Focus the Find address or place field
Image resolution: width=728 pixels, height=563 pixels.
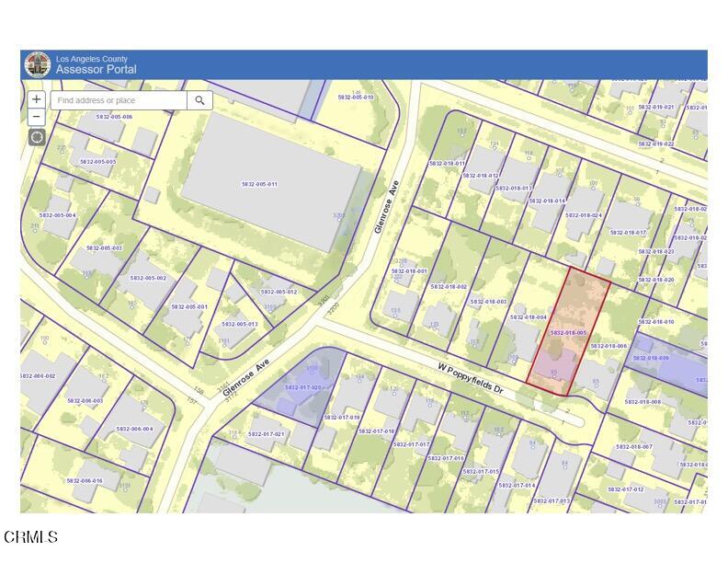point(119,100)
